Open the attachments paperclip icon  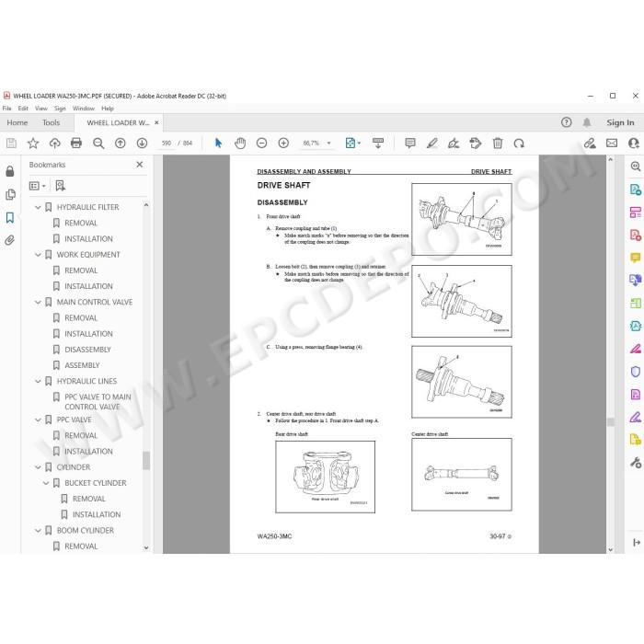pos(10,240)
